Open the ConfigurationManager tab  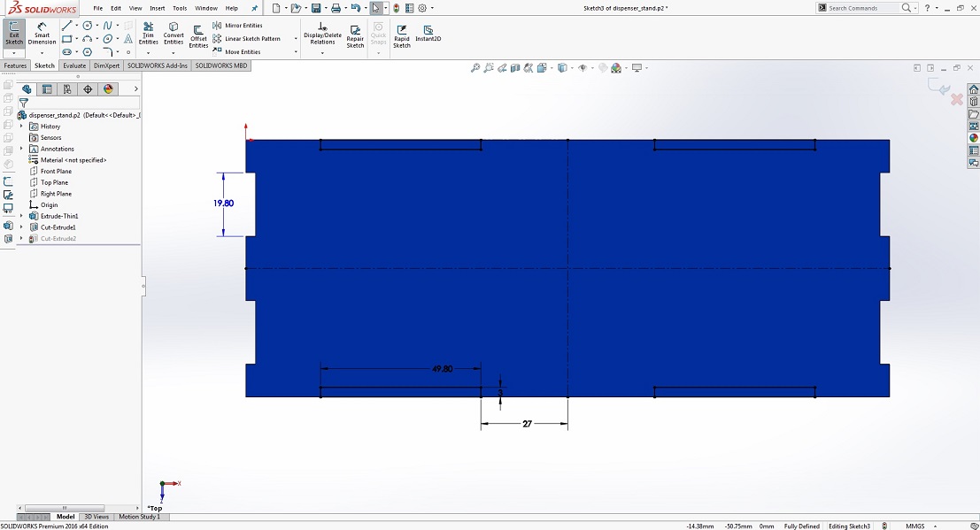click(x=67, y=89)
